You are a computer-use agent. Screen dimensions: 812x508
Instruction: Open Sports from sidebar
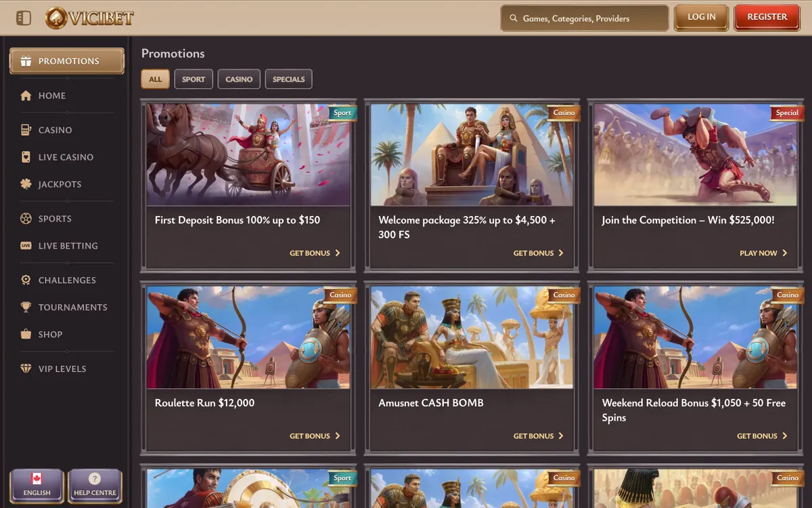tap(67, 218)
